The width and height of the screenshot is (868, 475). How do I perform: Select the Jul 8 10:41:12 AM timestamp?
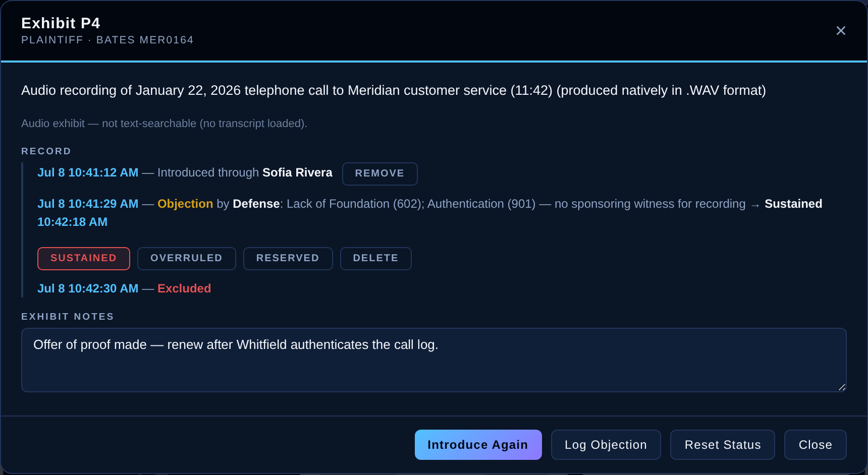coord(88,172)
